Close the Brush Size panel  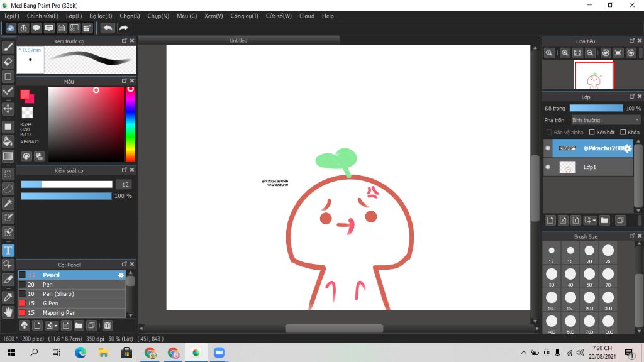640,236
